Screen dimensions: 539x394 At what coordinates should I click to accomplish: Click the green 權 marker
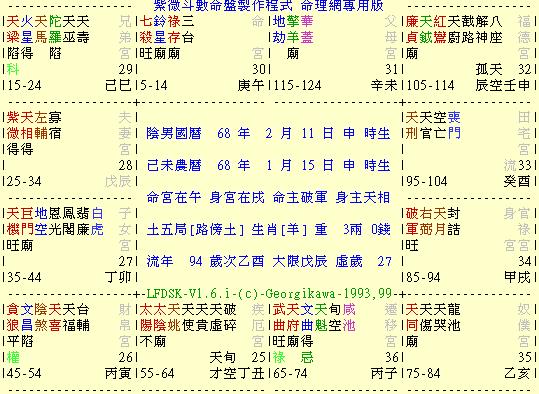tap(13, 358)
